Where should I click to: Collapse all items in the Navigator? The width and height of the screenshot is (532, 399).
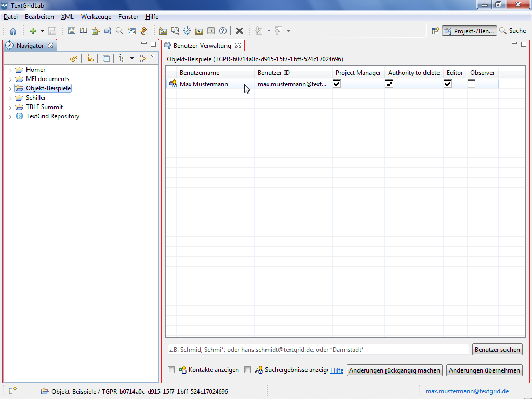pyautogui.click(x=106, y=59)
